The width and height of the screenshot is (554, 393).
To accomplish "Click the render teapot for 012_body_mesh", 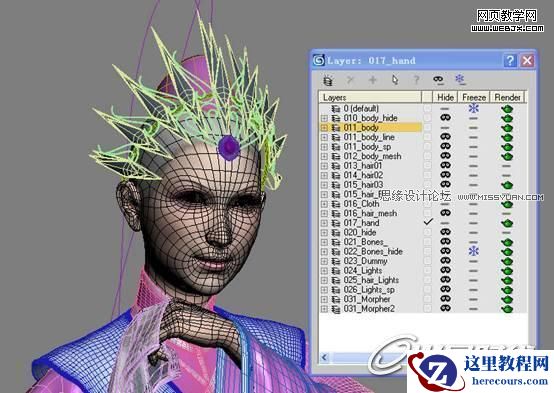I will (x=507, y=156).
